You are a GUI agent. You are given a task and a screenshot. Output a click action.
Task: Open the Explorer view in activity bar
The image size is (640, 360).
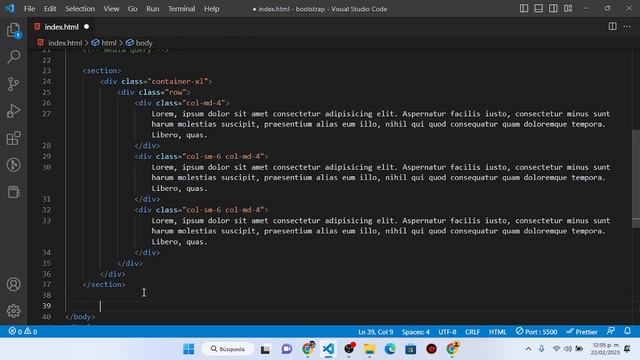pyautogui.click(x=13, y=30)
